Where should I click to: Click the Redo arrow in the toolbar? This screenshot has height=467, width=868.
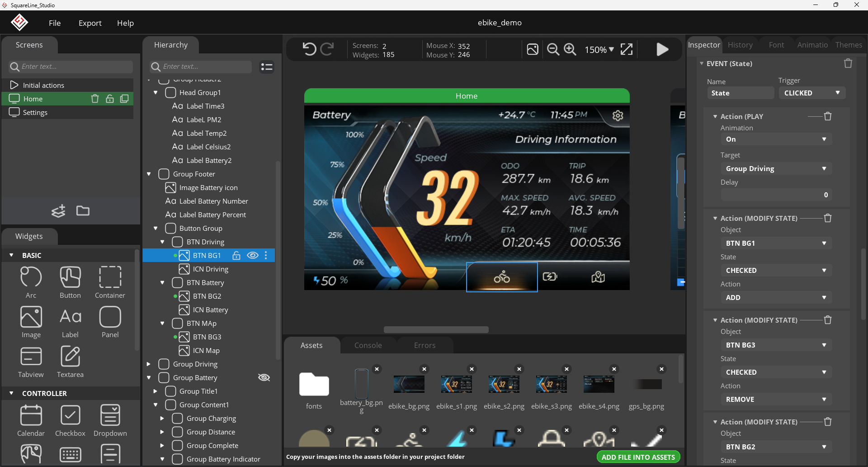[327, 49]
